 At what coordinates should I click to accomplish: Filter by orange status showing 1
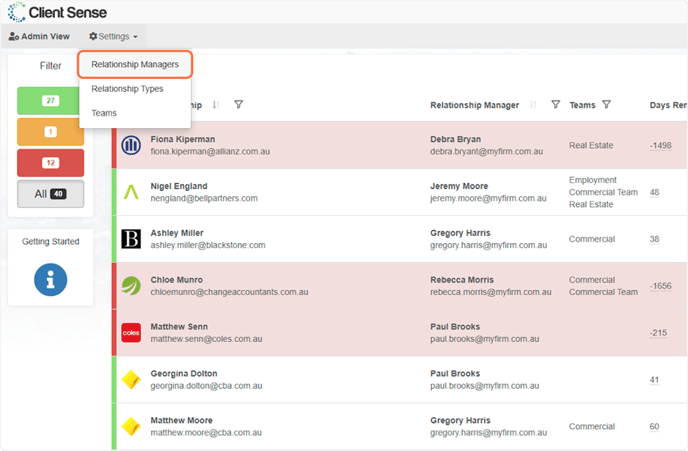tap(50, 132)
